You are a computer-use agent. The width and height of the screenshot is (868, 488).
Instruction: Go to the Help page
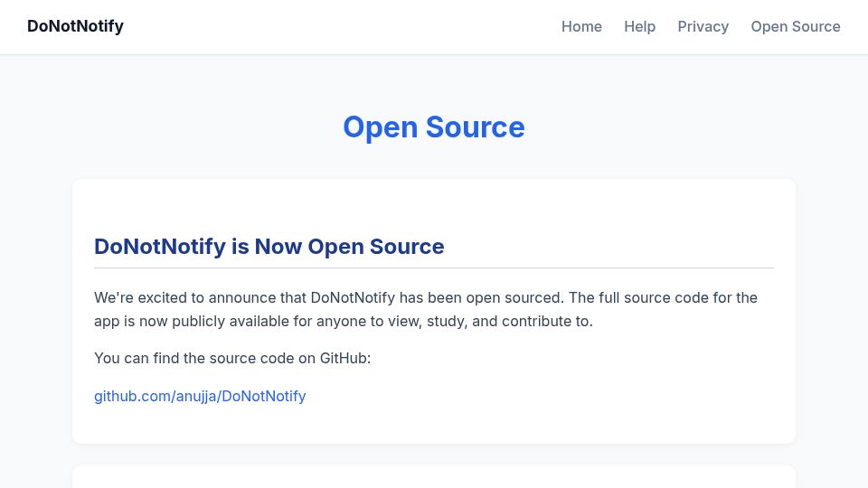pyautogui.click(x=639, y=26)
